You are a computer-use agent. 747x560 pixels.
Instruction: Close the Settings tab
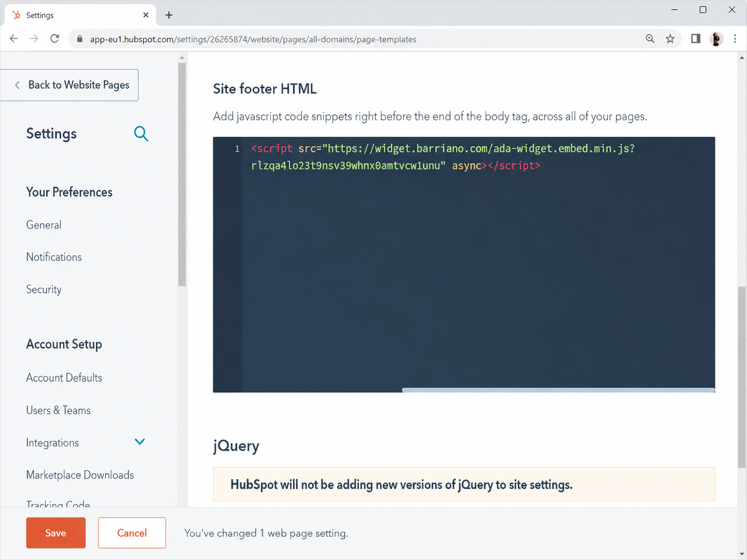pos(146,15)
